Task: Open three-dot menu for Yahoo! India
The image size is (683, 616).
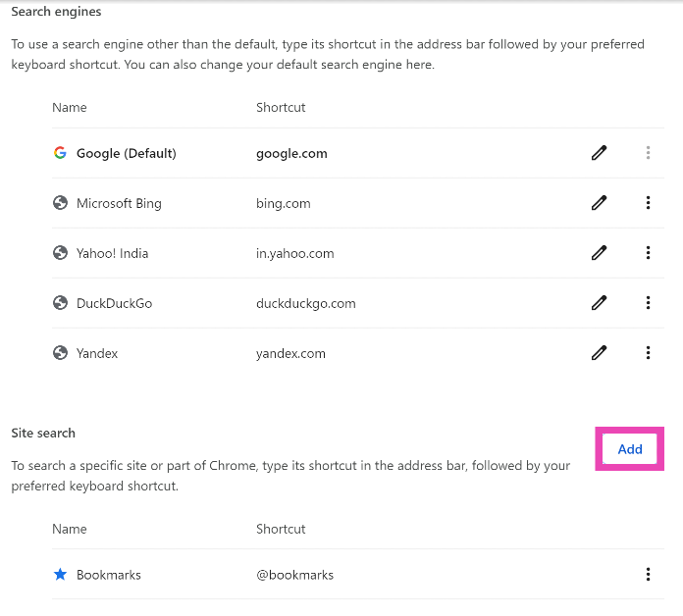Action: [x=648, y=253]
